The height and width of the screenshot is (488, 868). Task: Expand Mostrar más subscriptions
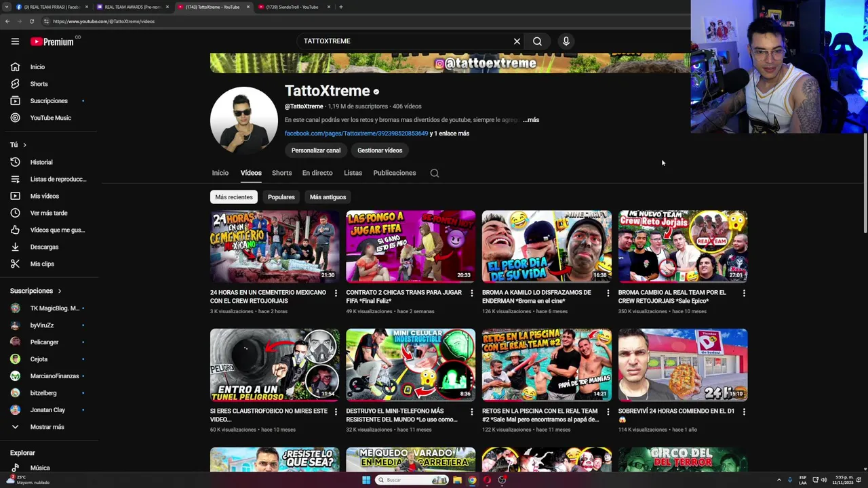[47, 427]
